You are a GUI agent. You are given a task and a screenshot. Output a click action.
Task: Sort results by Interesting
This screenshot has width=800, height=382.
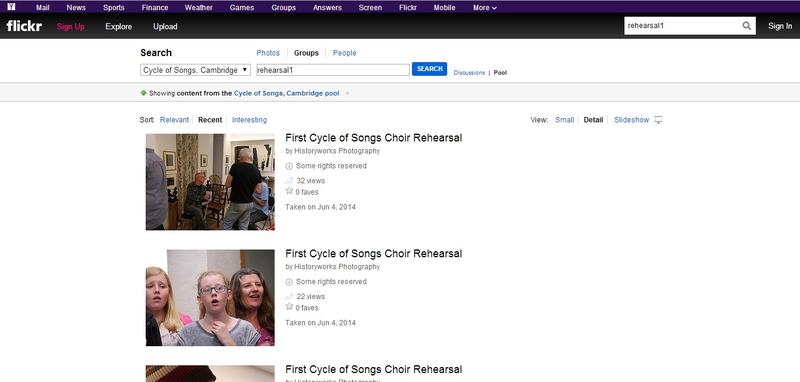[249, 120]
